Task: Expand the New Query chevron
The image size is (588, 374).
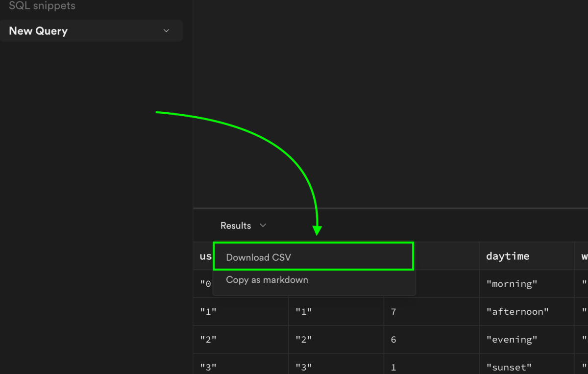Action: tap(166, 31)
